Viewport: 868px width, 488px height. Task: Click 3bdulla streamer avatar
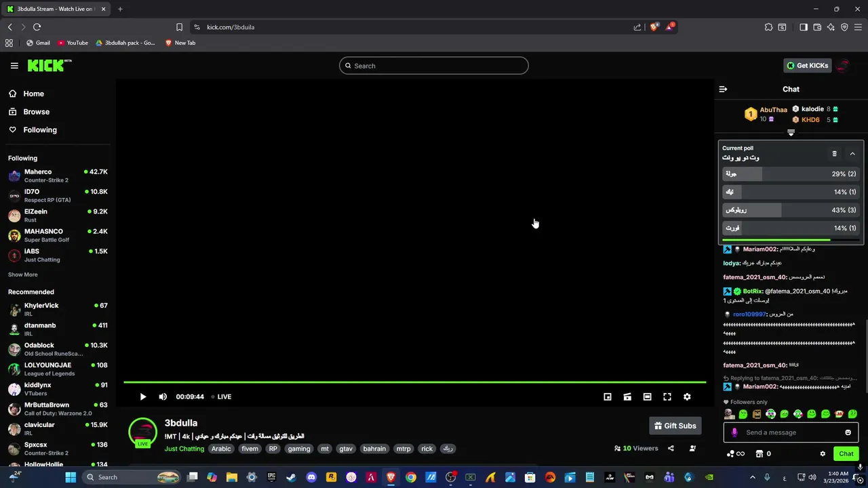[142, 433]
